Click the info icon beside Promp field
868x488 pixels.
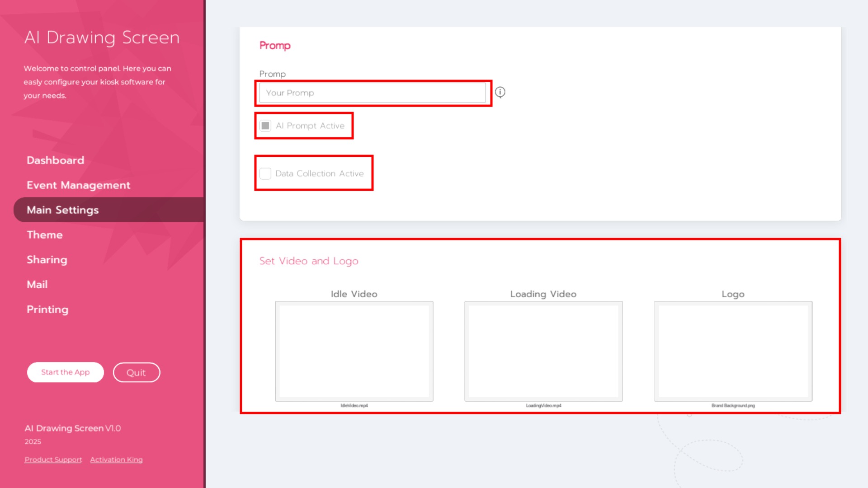[500, 92]
